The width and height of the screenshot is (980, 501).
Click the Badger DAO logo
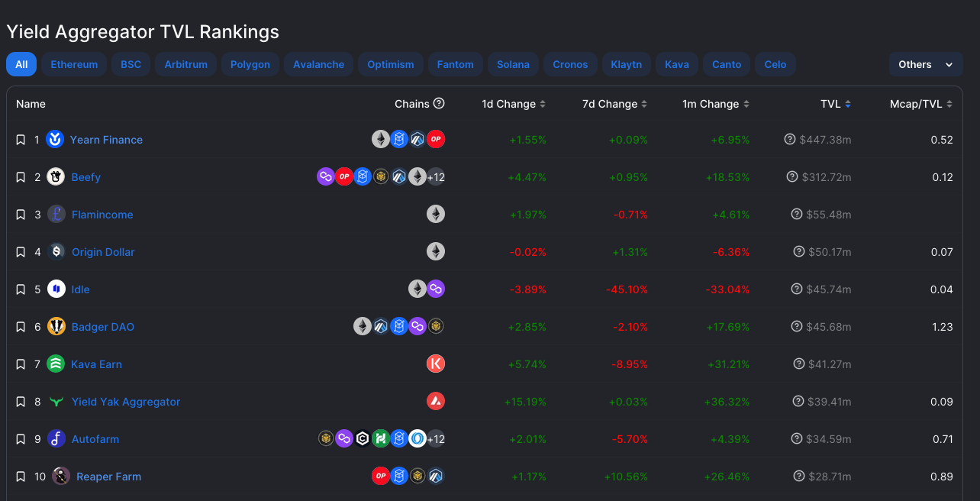56,326
